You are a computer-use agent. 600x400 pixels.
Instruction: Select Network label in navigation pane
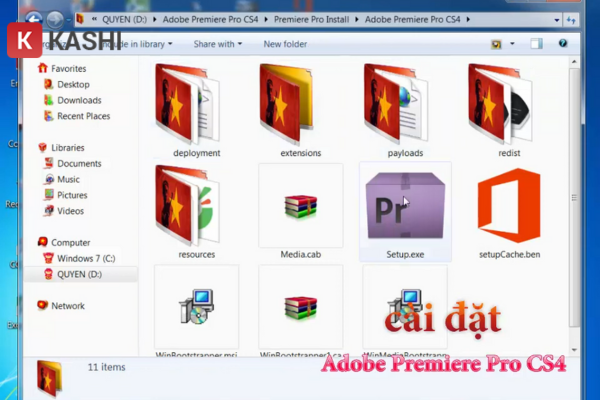pyautogui.click(x=68, y=305)
